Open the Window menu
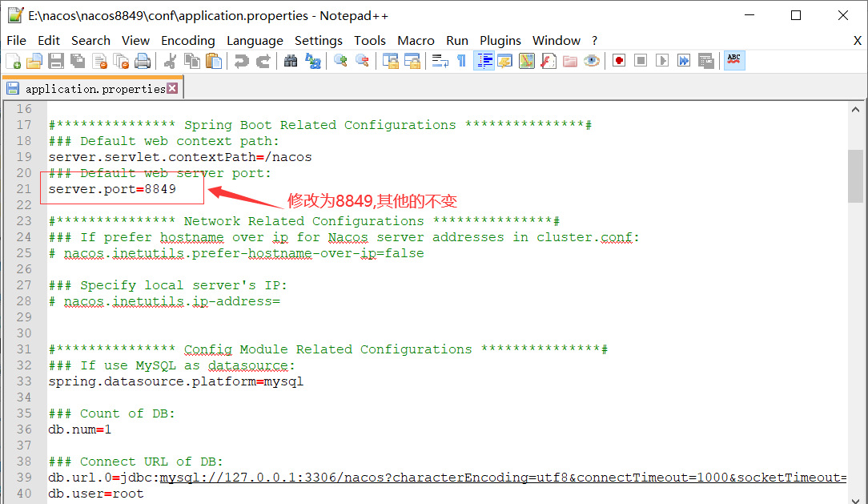This screenshot has width=868, height=504. click(557, 40)
